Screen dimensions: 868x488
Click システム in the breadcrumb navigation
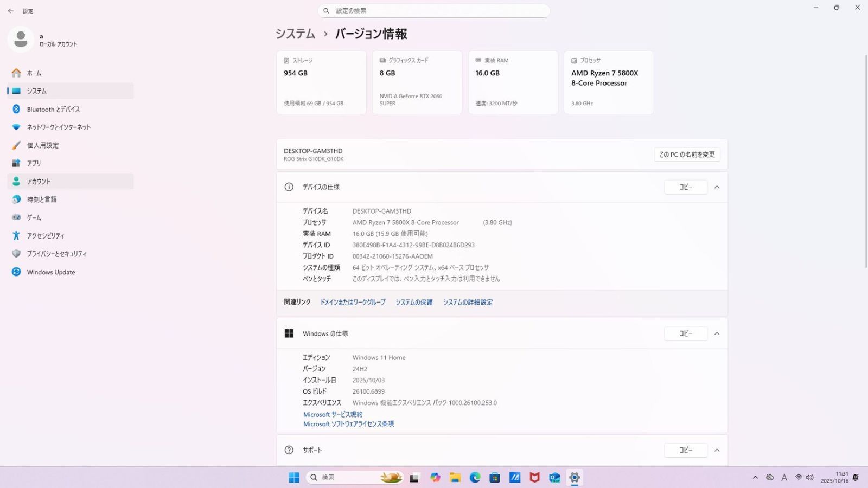[295, 34]
